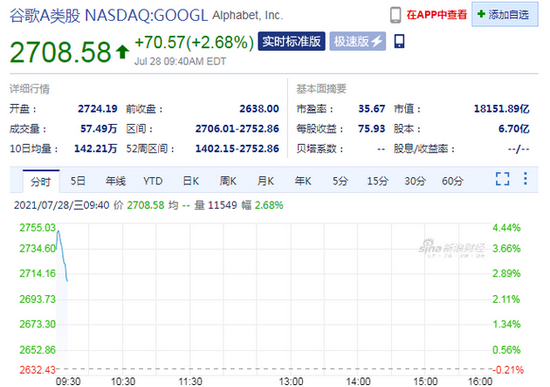Click earnings per share 75.93
Image resolution: width=550 pixels, height=387 pixels.
(372, 129)
